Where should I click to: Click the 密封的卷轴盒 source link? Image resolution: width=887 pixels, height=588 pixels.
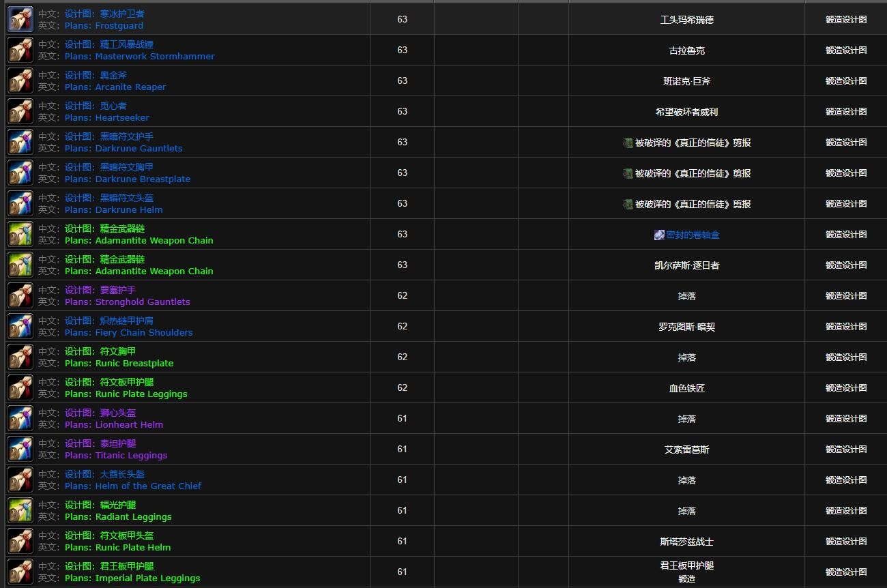[x=693, y=235]
